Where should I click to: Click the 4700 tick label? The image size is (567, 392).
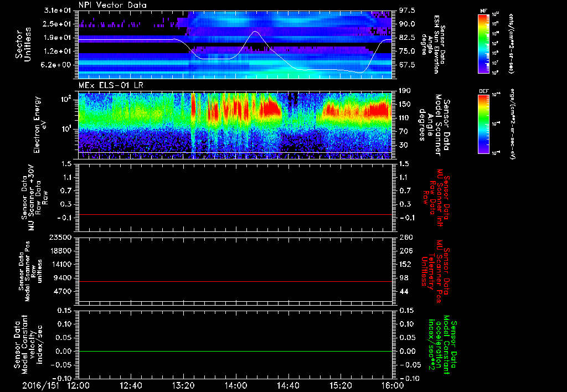63,291
